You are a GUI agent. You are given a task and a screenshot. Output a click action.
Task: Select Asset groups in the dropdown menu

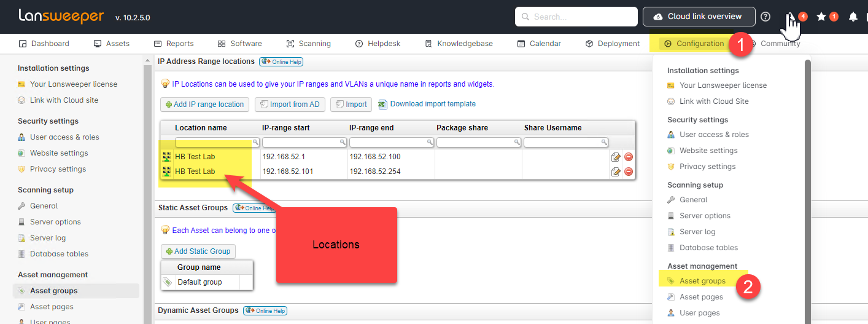702,281
